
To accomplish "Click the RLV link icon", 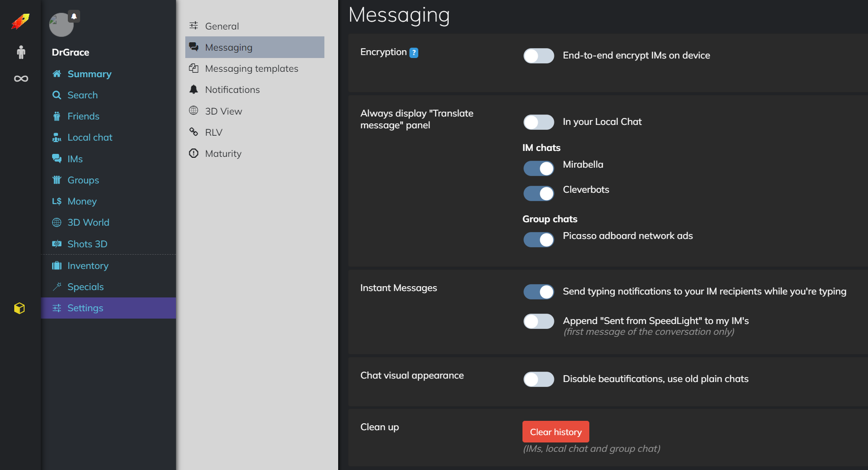I will tap(194, 132).
